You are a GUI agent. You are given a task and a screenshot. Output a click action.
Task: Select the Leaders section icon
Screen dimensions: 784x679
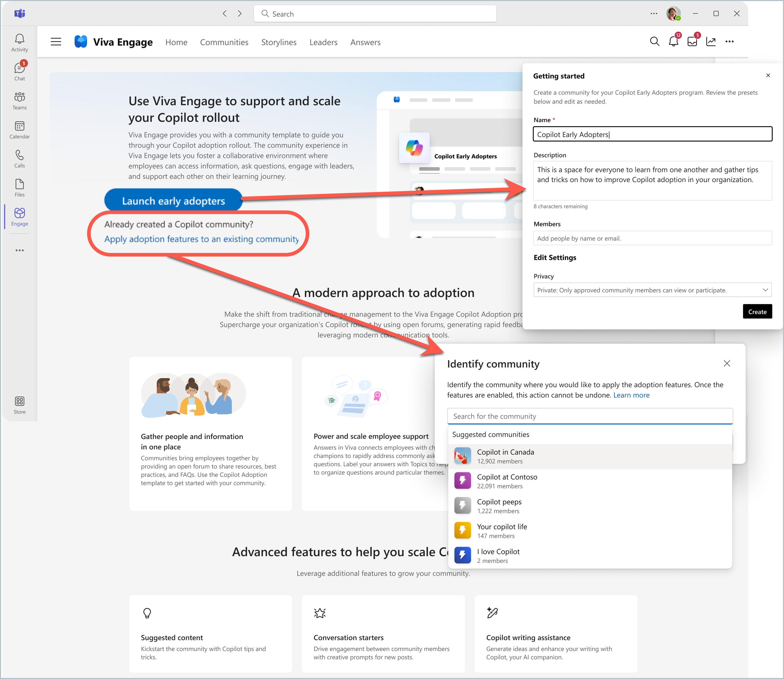(323, 41)
